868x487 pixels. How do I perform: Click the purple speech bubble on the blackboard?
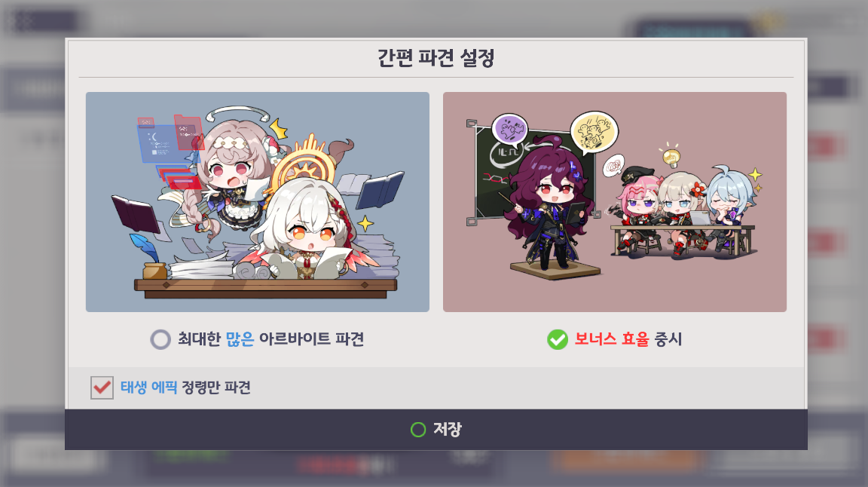(510, 131)
